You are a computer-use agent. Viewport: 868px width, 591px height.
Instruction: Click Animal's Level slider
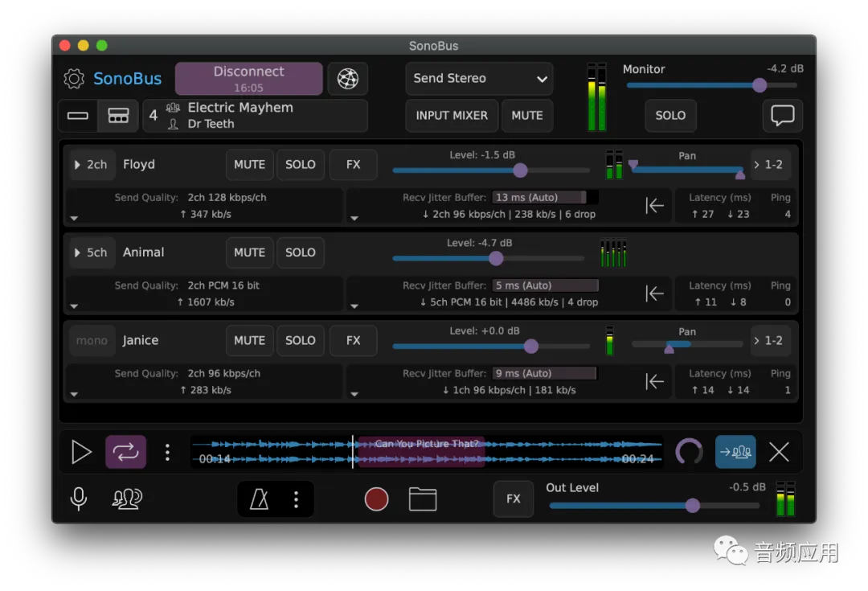pos(489,258)
